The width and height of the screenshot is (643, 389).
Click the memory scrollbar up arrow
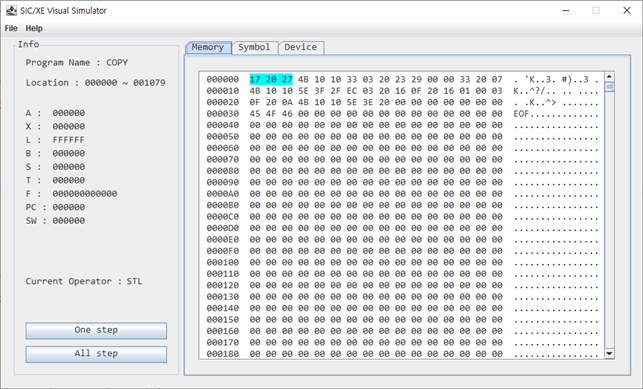point(609,77)
